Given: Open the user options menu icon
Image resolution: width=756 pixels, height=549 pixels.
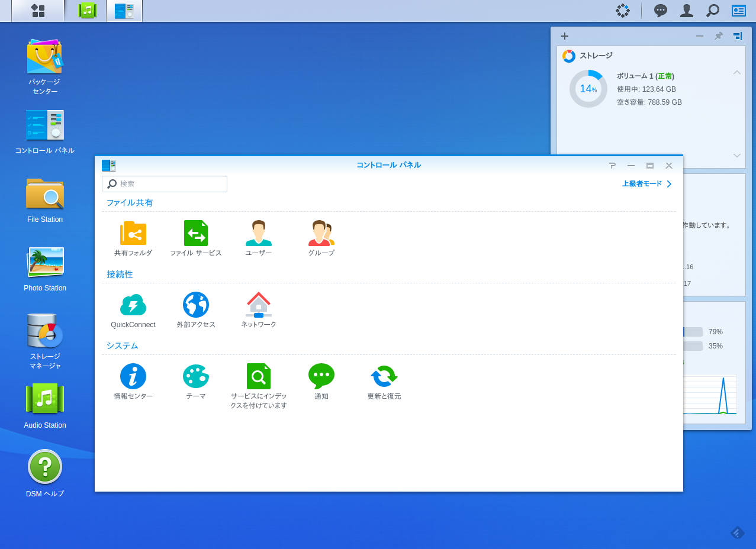Looking at the screenshot, I should click(687, 10).
